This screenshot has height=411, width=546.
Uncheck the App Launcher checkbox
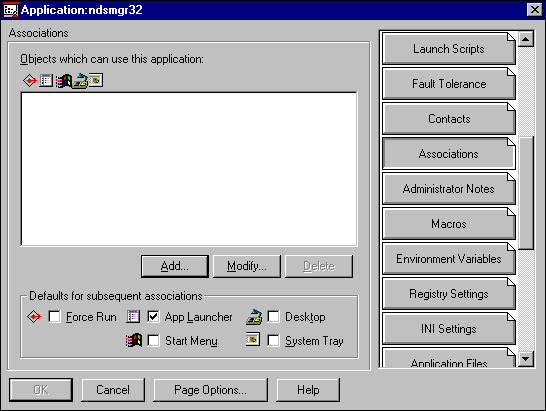pos(153,317)
